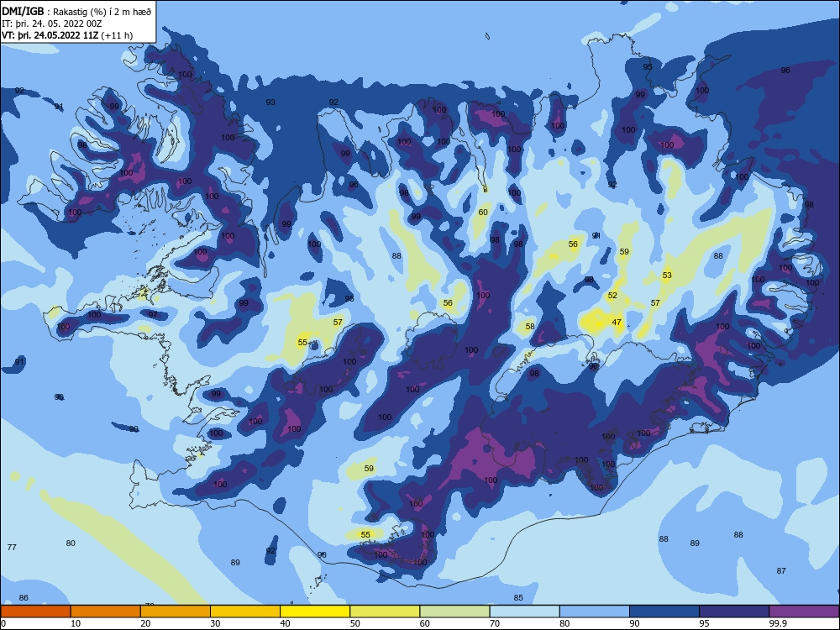Select the dark indigo 95–99.9 legend swatch
840x630 pixels.
tap(734, 612)
